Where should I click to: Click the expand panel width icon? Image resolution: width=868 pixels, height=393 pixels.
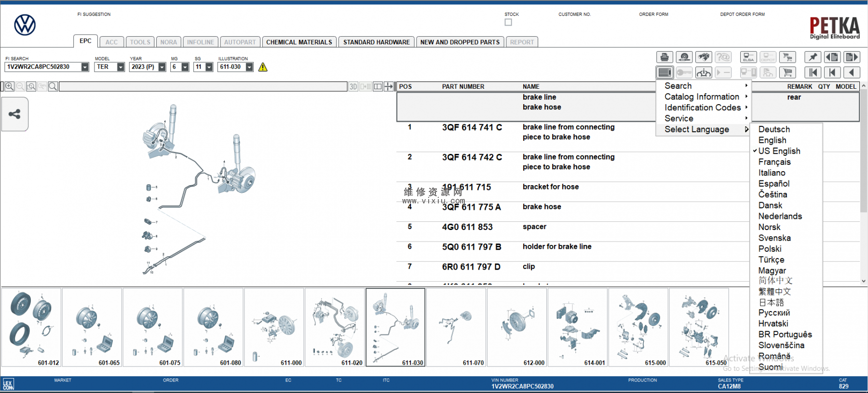click(389, 86)
